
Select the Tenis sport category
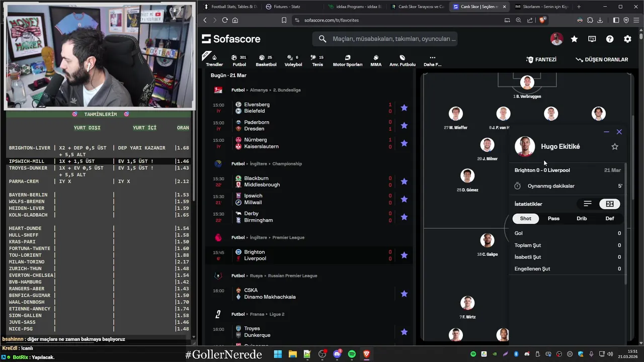point(317,60)
